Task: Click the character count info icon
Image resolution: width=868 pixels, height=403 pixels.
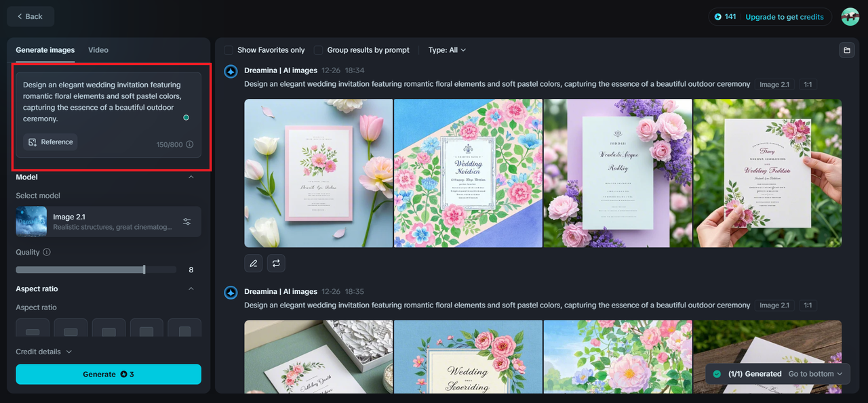Action: pos(190,144)
